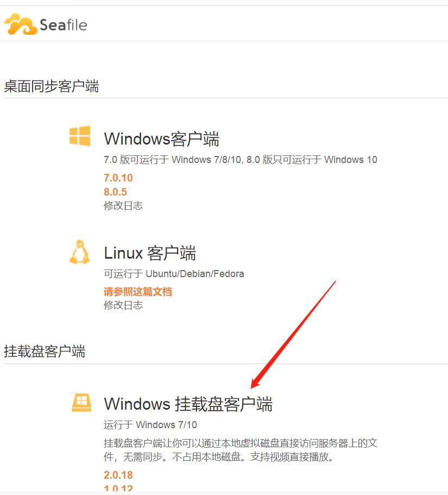Download drive client version 2.0.18
The width and height of the screenshot is (448, 495).
click(x=118, y=475)
